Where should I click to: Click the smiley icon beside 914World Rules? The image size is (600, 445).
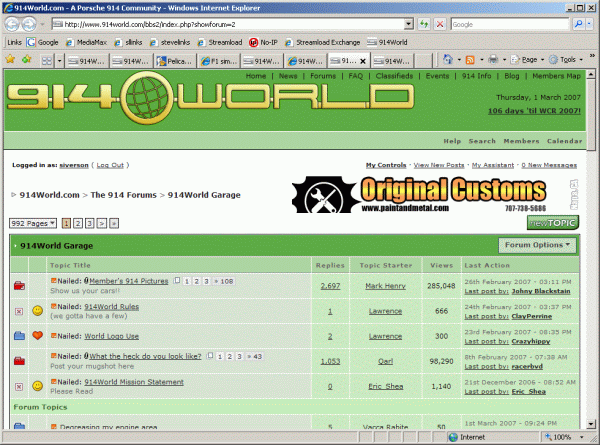pyautogui.click(x=38, y=311)
